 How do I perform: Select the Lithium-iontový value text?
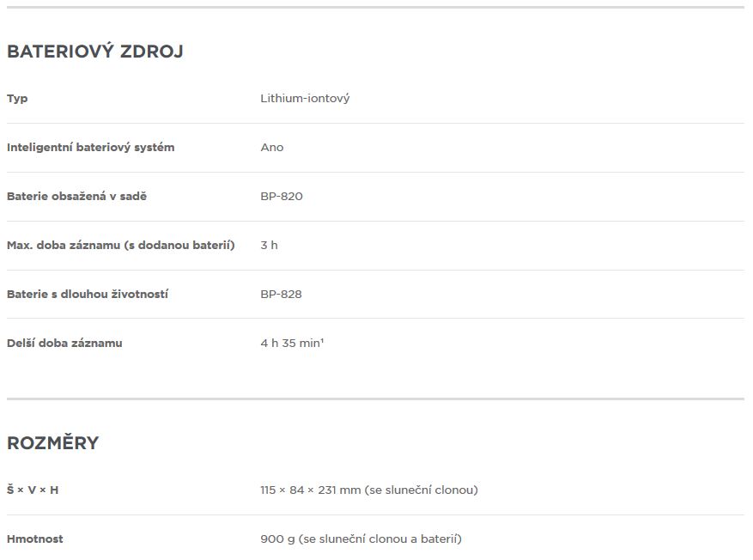coord(305,99)
